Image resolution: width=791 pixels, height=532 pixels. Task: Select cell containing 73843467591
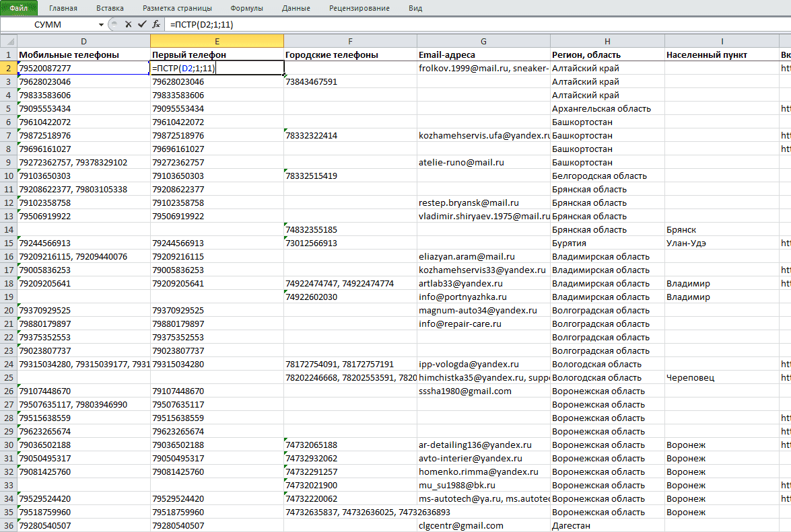point(350,81)
